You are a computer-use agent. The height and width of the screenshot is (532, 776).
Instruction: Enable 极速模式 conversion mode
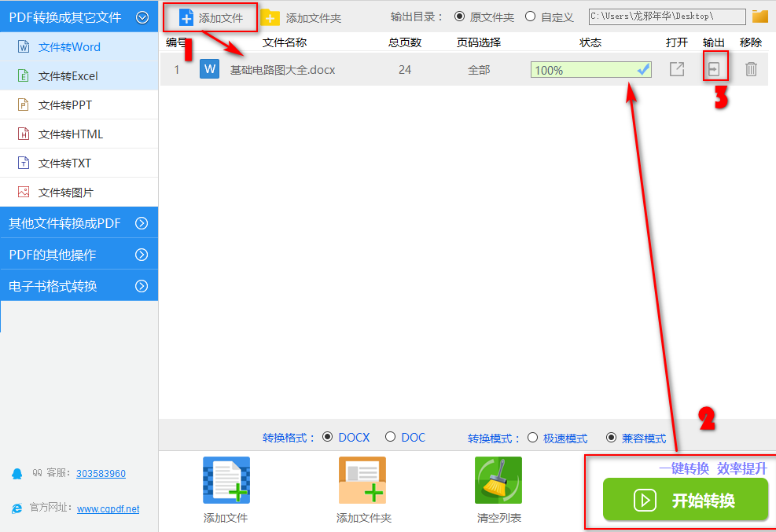(532, 438)
